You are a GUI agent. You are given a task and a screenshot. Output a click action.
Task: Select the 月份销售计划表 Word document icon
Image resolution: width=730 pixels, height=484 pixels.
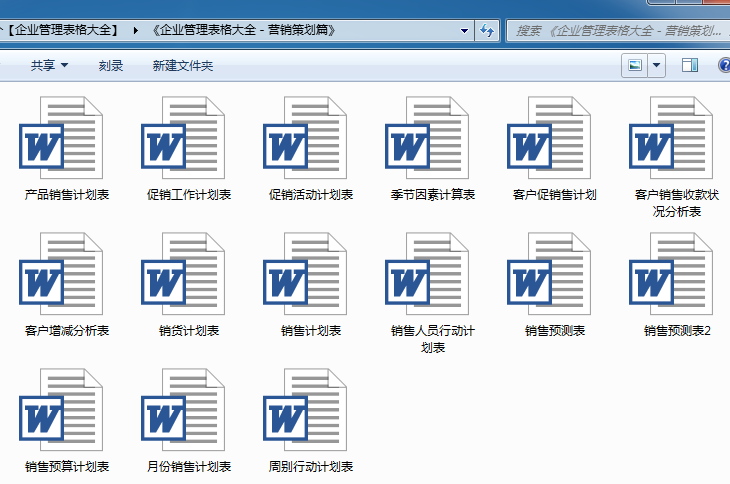183,410
